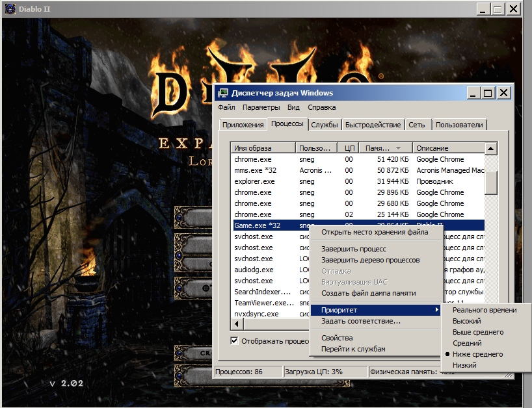Open the Параметры menu

point(261,107)
